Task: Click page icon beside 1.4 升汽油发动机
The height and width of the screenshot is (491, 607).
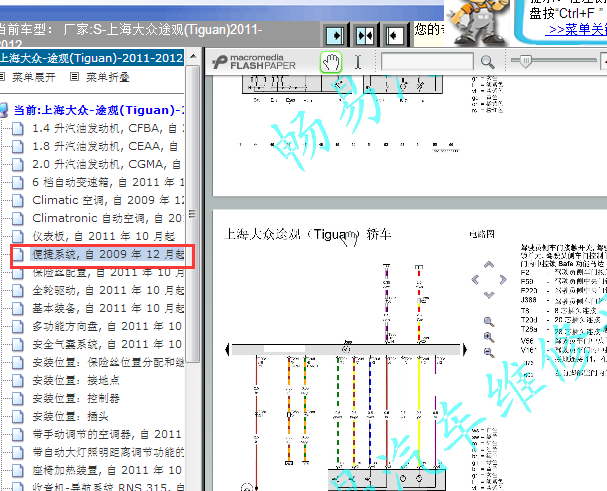Action: point(18,128)
